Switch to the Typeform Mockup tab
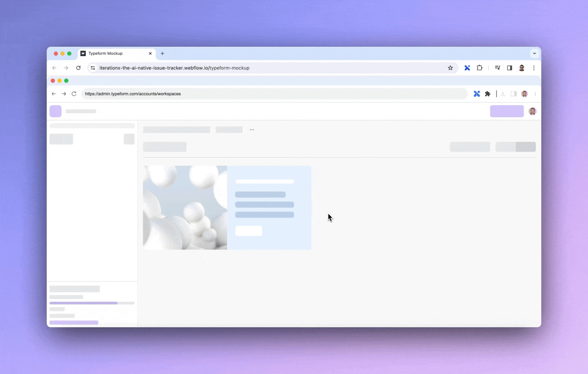The height and width of the screenshot is (374, 588). click(x=111, y=53)
